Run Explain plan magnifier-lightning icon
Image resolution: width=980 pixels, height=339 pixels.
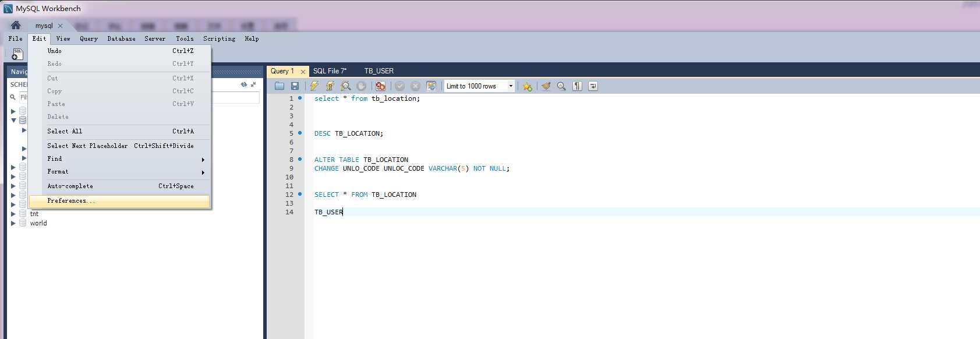pyautogui.click(x=346, y=86)
